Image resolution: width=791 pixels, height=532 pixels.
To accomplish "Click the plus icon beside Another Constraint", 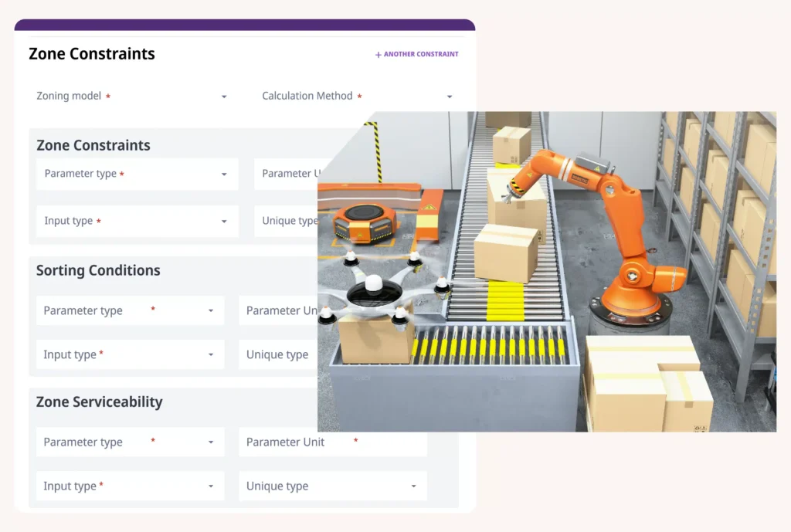I will [x=378, y=55].
